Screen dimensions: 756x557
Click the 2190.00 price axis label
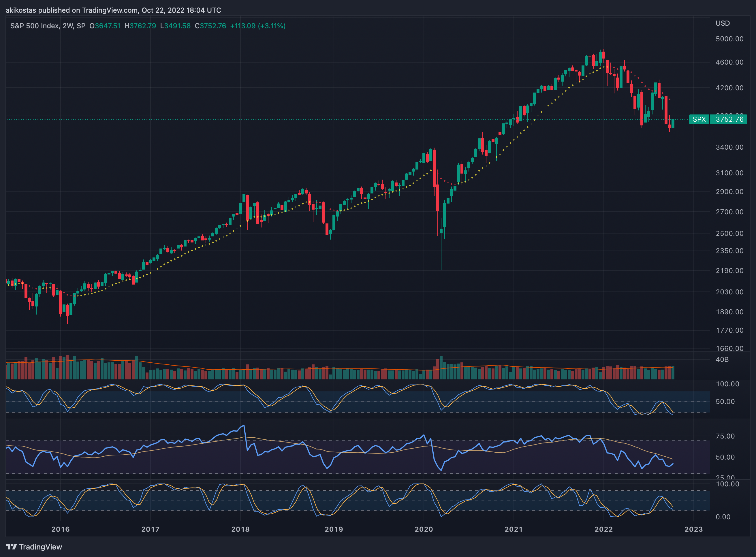(730, 271)
